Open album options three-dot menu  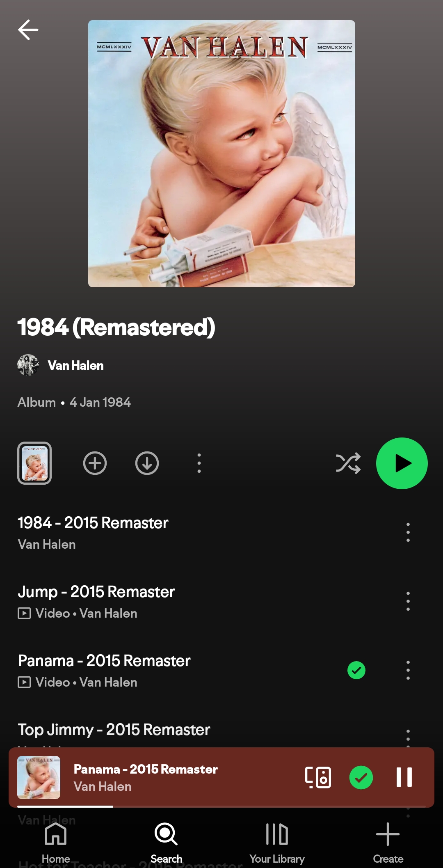coord(199,463)
